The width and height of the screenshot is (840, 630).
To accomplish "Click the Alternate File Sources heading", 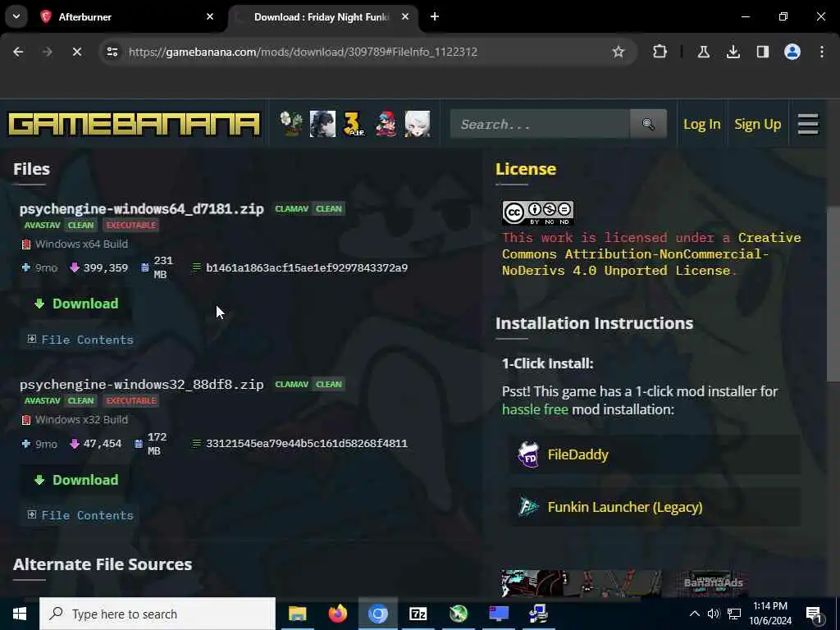I will (x=103, y=564).
